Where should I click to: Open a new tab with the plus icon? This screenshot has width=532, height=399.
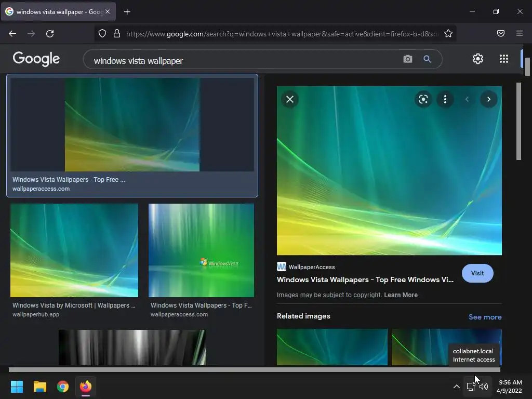(127, 12)
